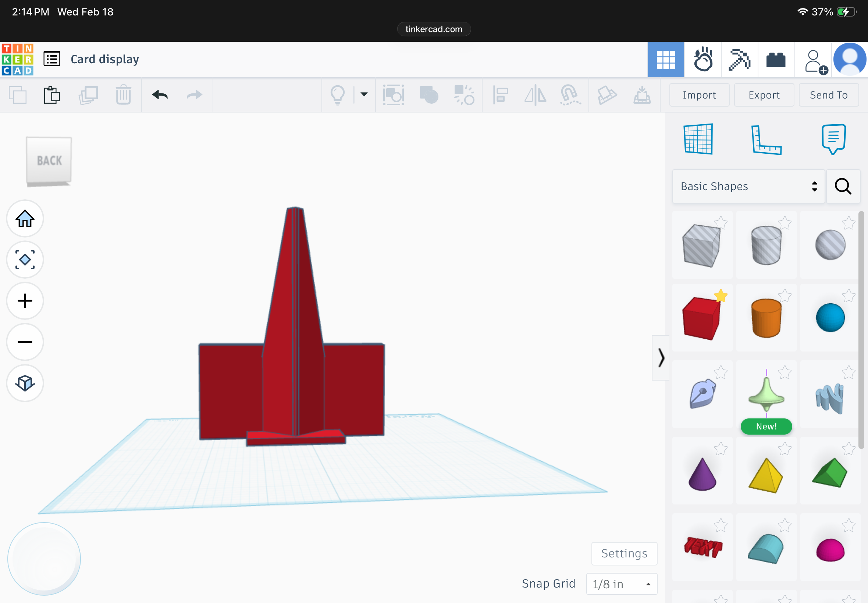The image size is (868, 603).
Task: Toggle favorite star on red Box shape
Action: click(x=721, y=296)
